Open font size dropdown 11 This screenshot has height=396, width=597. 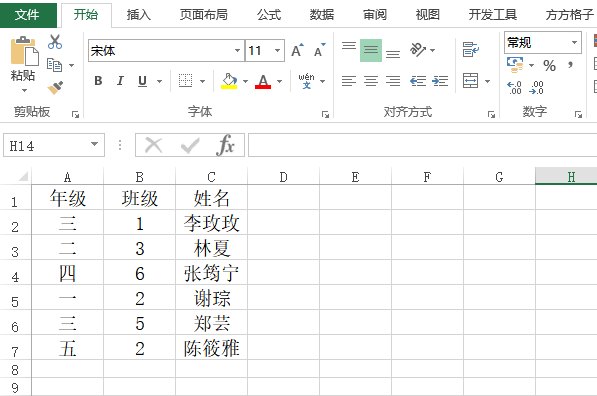click(278, 50)
